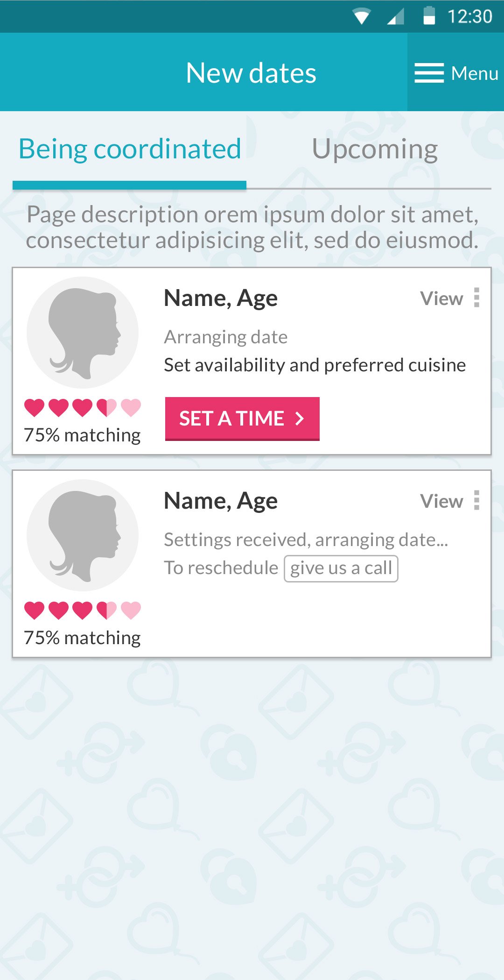Viewport: 504px width, 980px height.
Task: Click the arrow chevron on Set a Time
Action: coord(300,419)
